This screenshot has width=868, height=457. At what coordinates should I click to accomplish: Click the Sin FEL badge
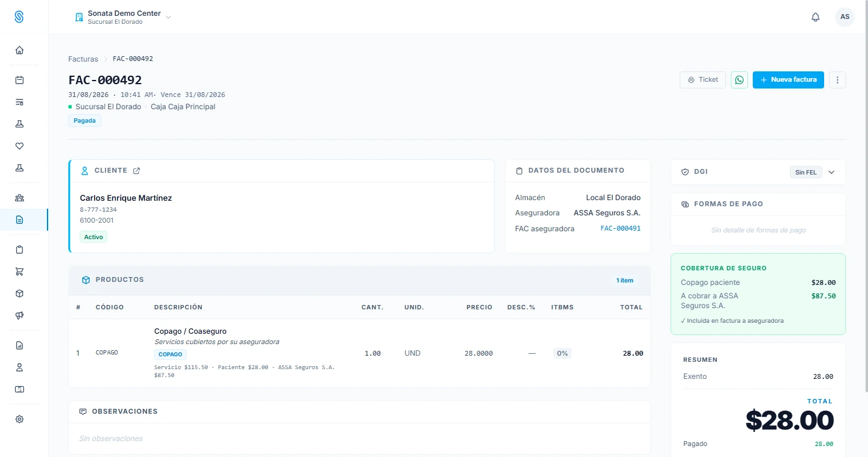click(x=806, y=172)
